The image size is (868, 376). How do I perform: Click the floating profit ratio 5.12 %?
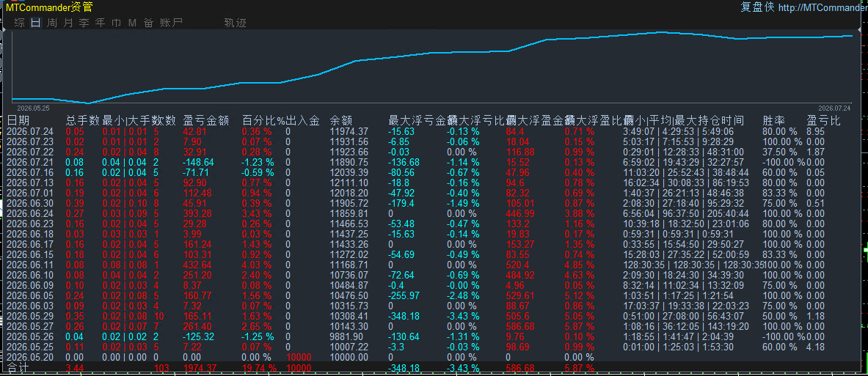tap(580, 295)
